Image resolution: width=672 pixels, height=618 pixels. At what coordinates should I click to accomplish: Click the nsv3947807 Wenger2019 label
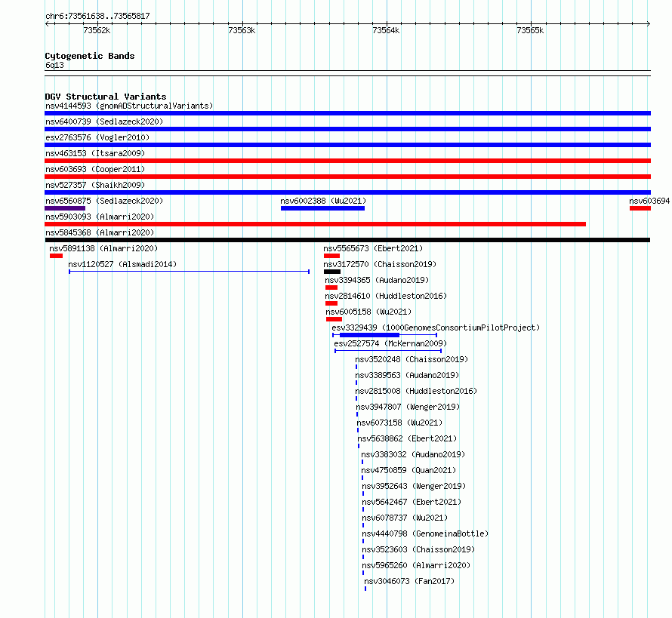pyautogui.click(x=408, y=407)
